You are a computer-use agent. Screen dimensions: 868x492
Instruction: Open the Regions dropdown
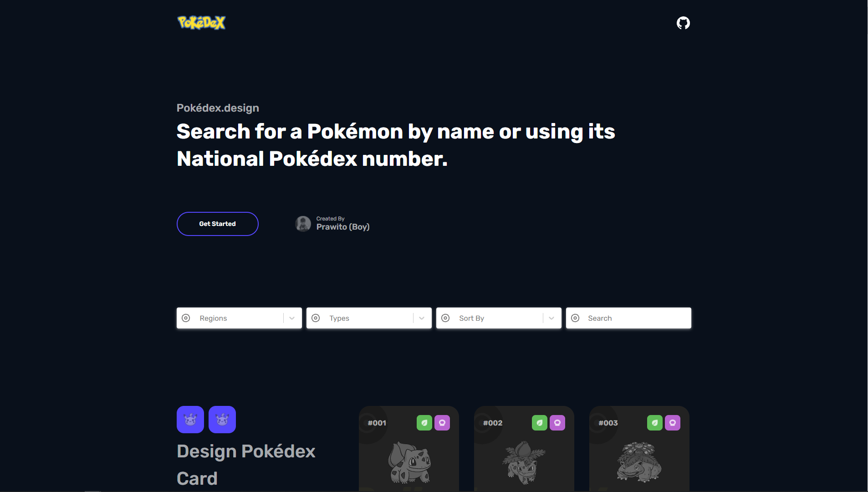(291, 318)
